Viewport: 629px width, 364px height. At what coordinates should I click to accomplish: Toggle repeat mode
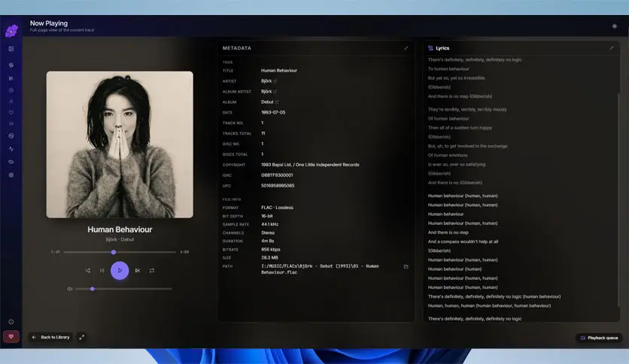pyautogui.click(x=152, y=271)
